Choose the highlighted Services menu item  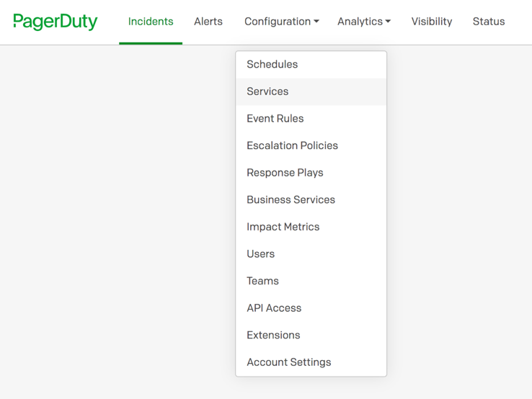311,91
